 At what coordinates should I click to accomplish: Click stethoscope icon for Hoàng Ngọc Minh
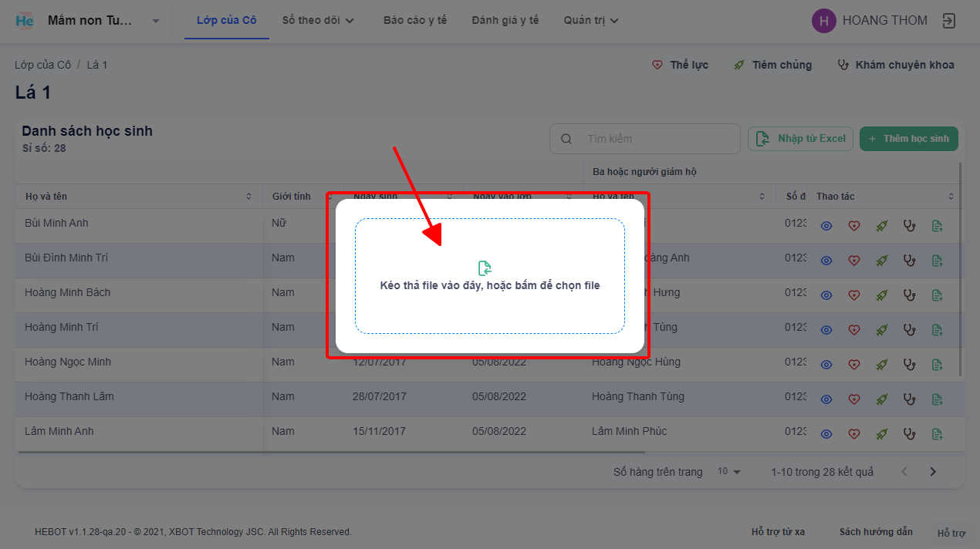[x=909, y=365]
